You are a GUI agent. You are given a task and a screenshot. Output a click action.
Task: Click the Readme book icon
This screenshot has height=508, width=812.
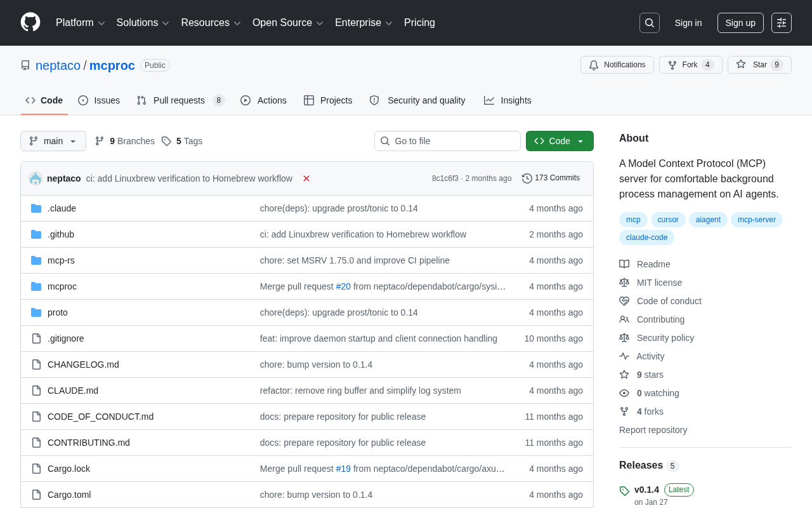click(624, 264)
